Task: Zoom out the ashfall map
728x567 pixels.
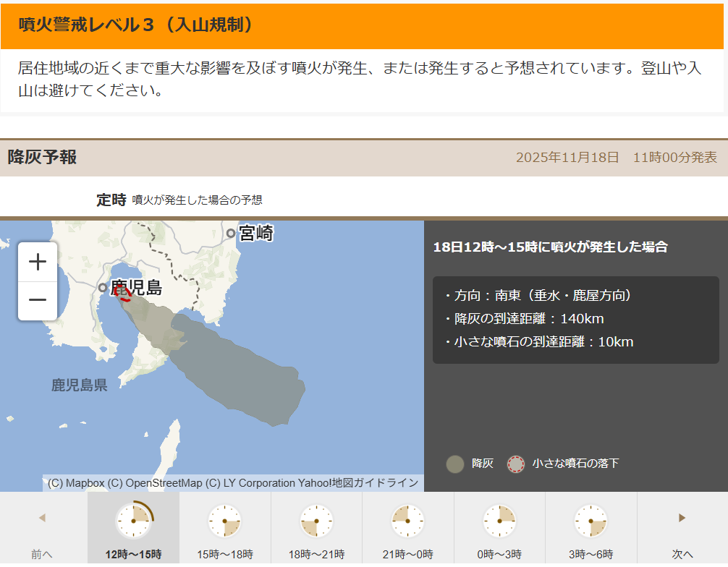Action: (38, 300)
